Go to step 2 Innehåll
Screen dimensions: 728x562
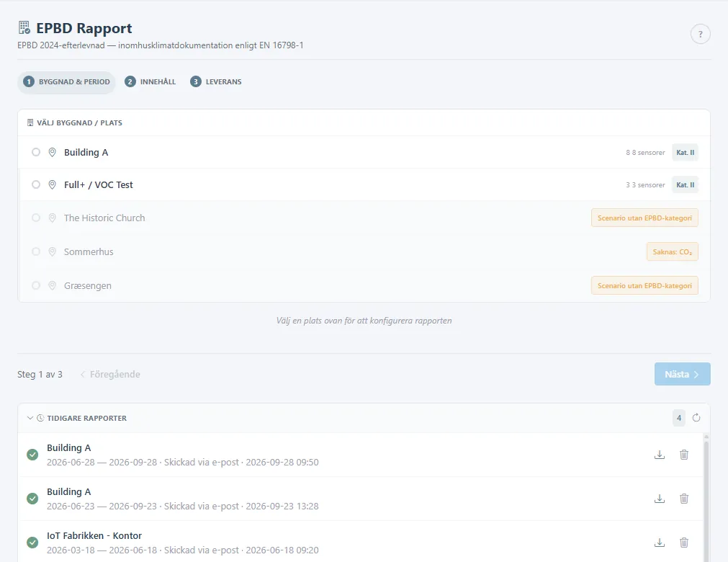tap(150, 81)
